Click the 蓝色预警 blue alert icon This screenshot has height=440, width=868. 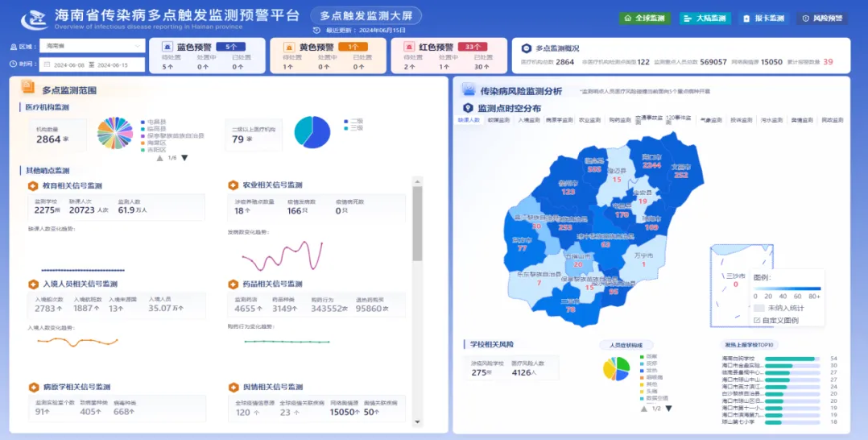click(167, 47)
